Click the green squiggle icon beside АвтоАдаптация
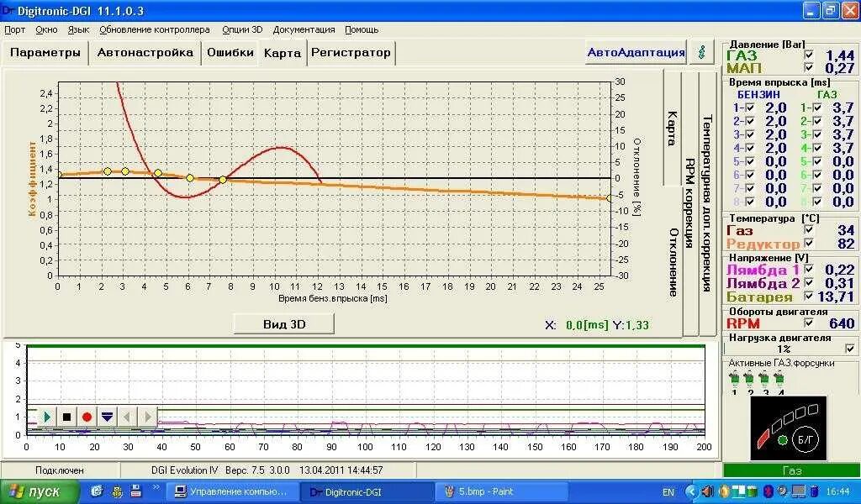The image size is (861, 504). 702,52
